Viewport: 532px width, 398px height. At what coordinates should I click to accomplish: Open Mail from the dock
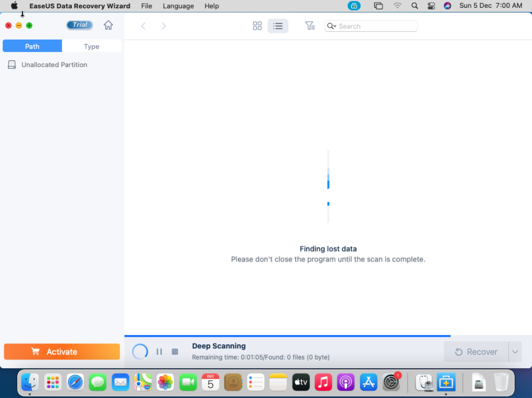120,382
